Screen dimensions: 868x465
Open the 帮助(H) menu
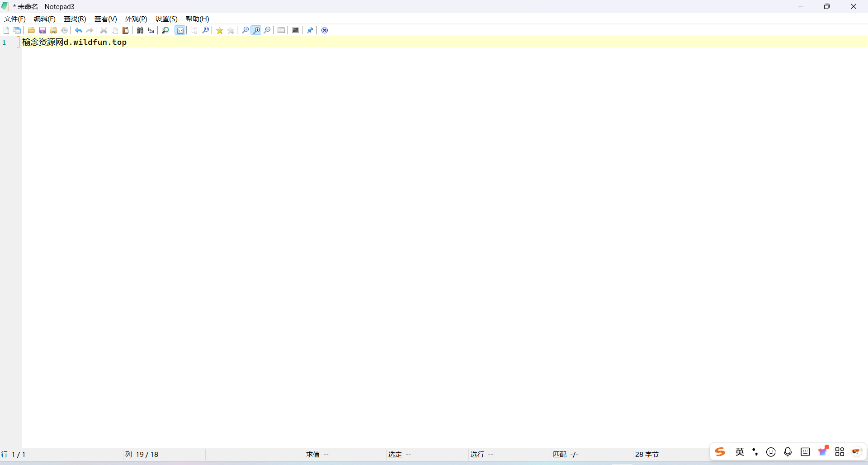click(x=198, y=19)
